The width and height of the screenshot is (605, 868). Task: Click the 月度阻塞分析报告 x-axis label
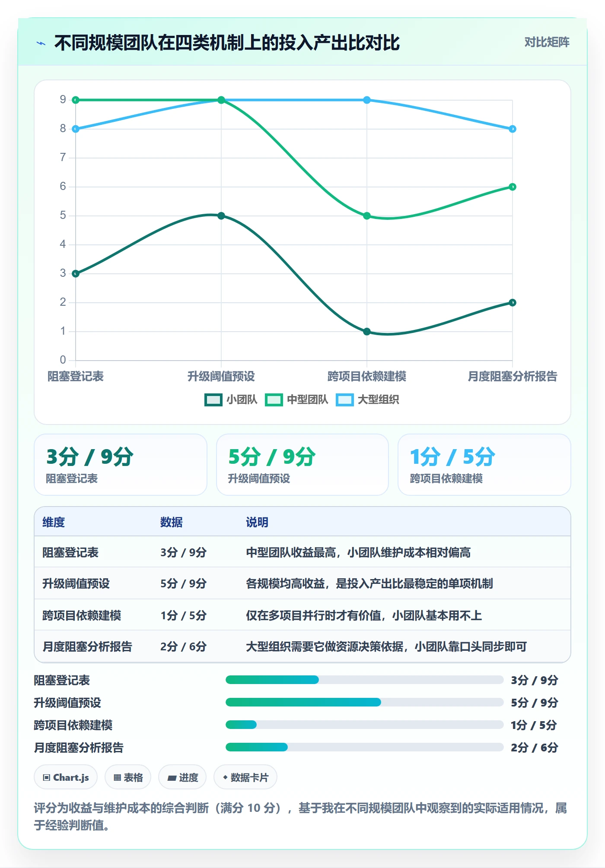coord(513,377)
